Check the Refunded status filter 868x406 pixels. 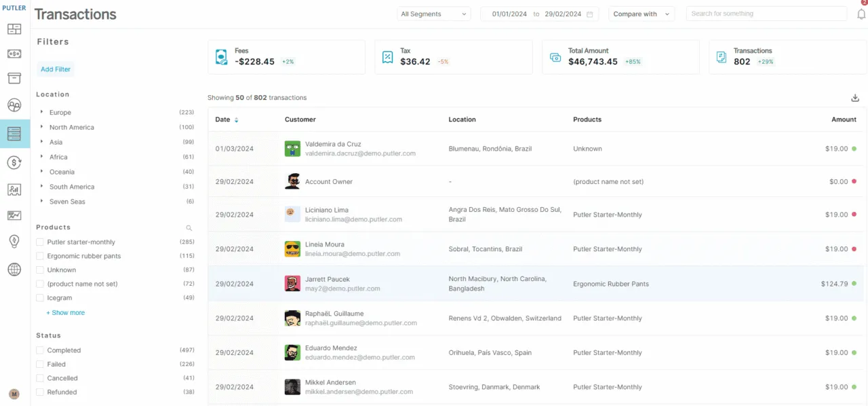click(x=40, y=392)
